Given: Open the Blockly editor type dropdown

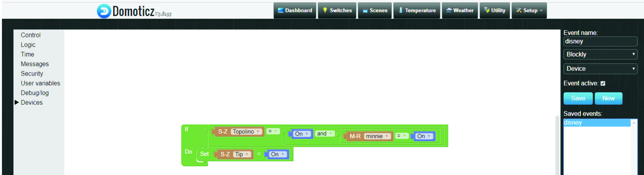Looking at the screenshot, I should (x=600, y=55).
